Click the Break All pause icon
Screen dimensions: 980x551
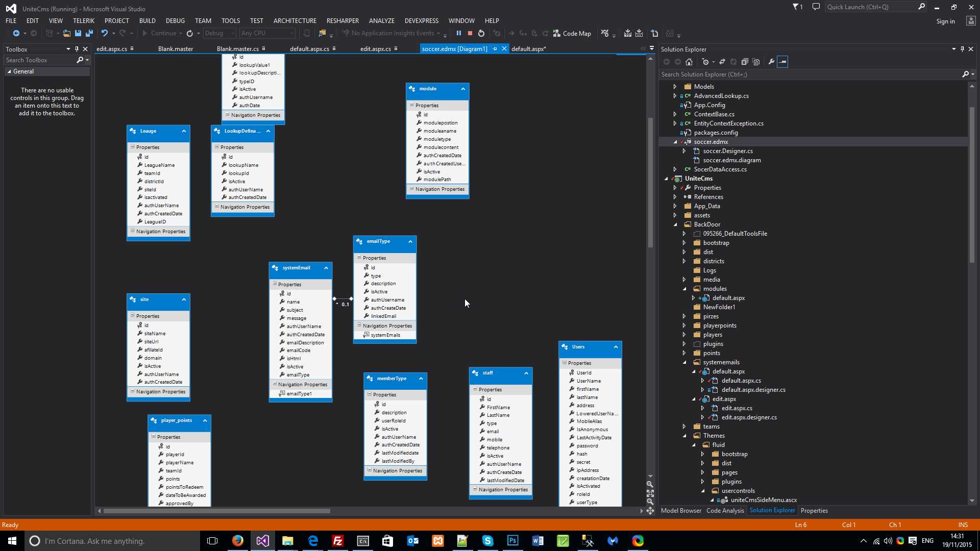tap(458, 33)
